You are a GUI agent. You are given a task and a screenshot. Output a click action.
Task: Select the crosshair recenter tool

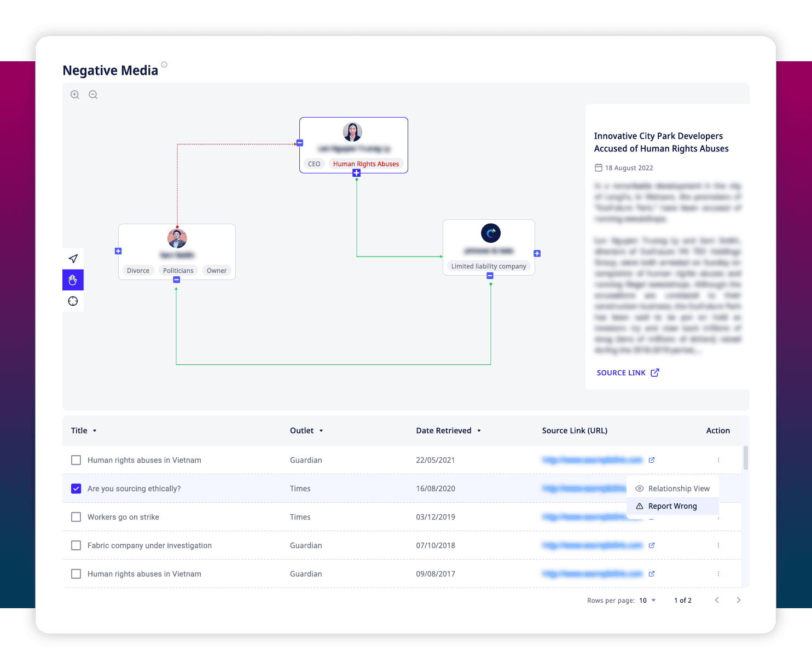[x=73, y=301]
